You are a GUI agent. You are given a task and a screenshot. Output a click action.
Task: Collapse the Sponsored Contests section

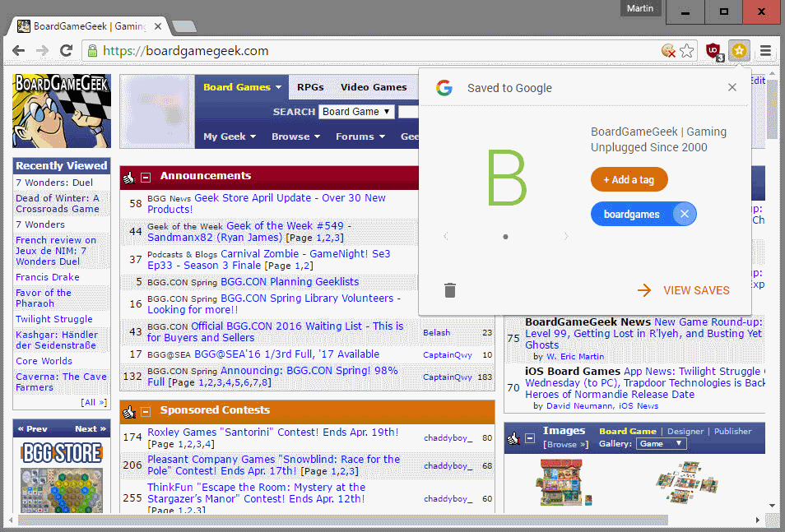146,412
